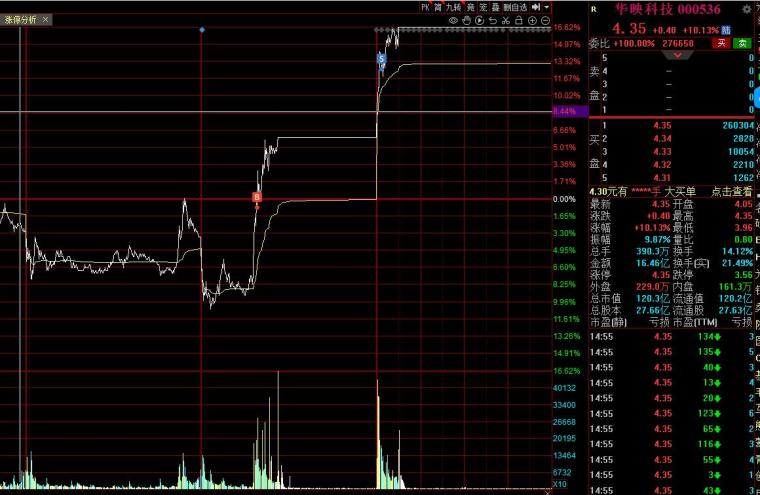The width and height of the screenshot is (760, 495).
Task: Click the X10 volume scale label
Action: [559, 484]
